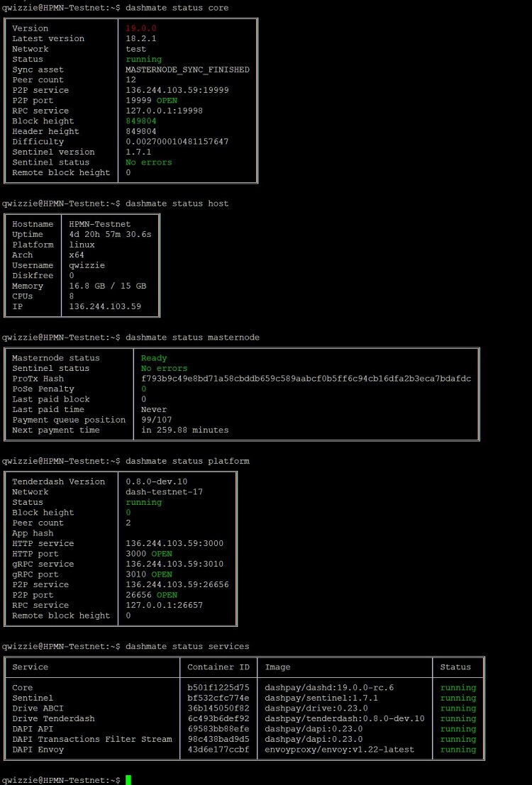Select the core P2P port 19999 OPEN value
The width and height of the screenshot is (532, 785).
click(x=151, y=101)
